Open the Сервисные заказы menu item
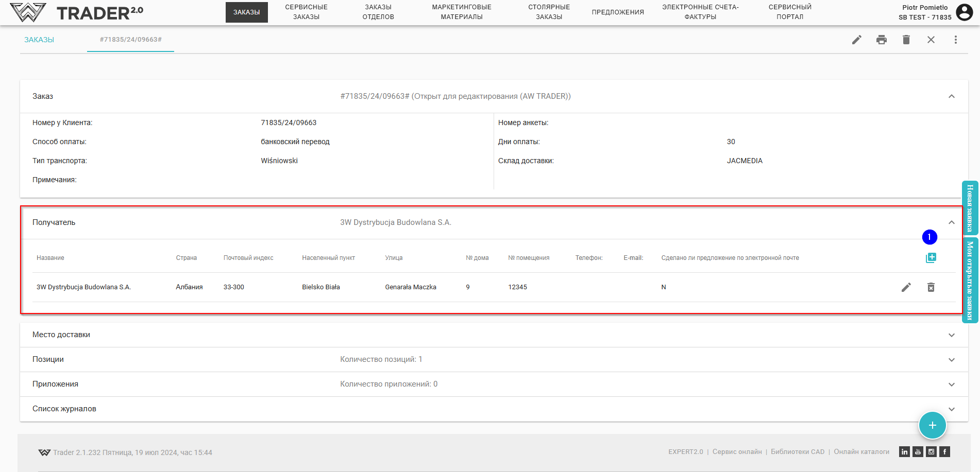The width and height of the screenshot is (980, 472). [x=306, y=12]
